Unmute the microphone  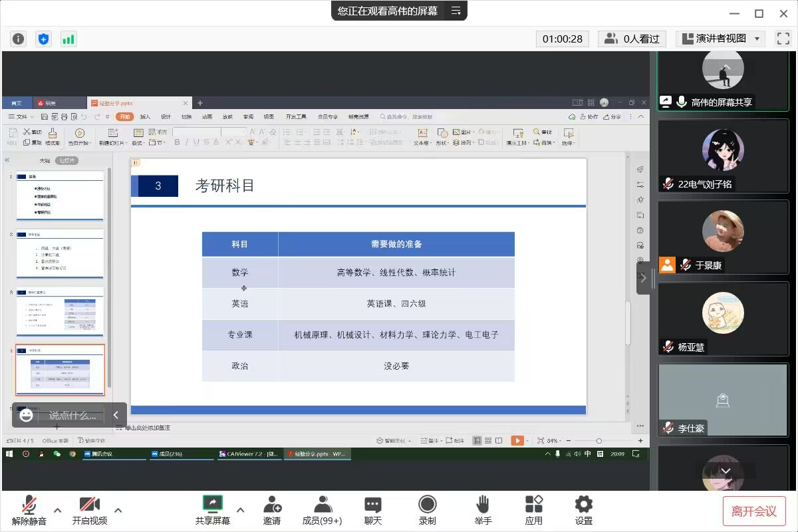click(x=29, y=510)
